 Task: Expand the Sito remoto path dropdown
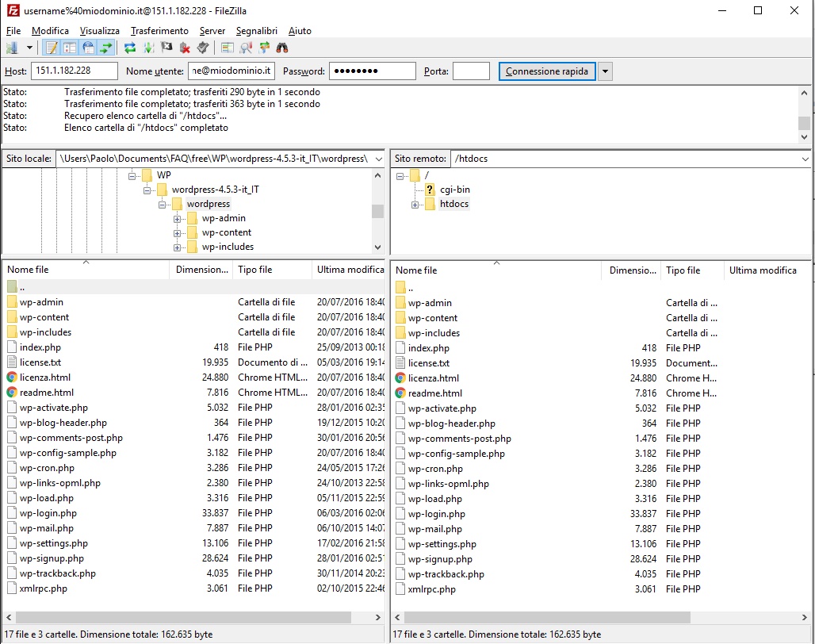(805, 159)
